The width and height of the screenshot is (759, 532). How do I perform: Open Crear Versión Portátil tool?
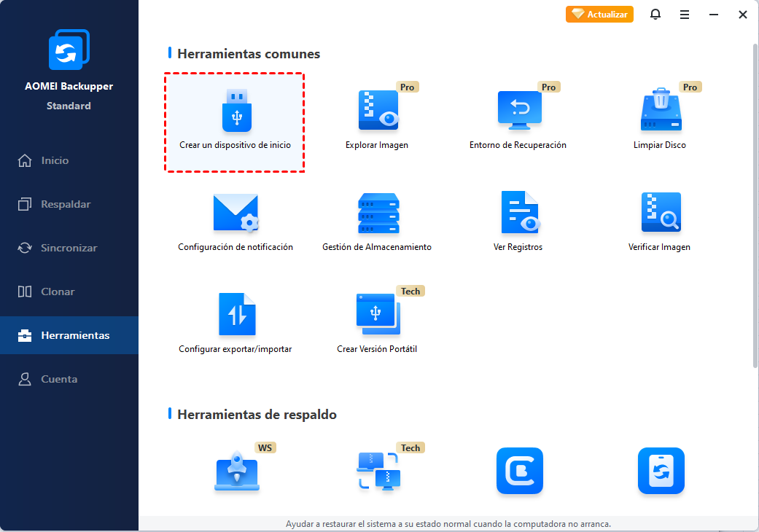(377, 323)
